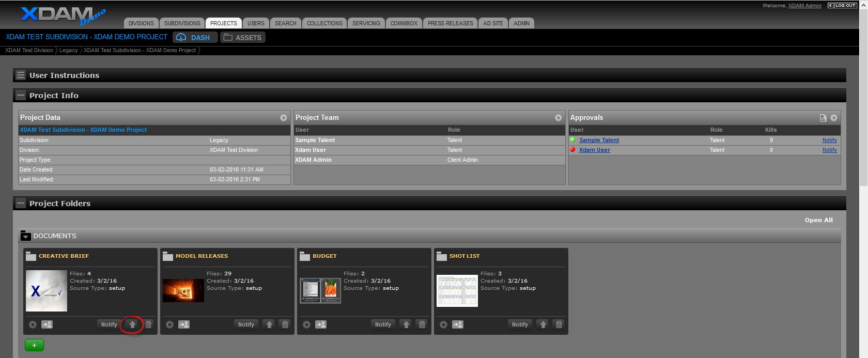The height and width of the screenshot is (358, 868).
Task: Open settings gear on Budget folder
Action: (x=306, y=324)
